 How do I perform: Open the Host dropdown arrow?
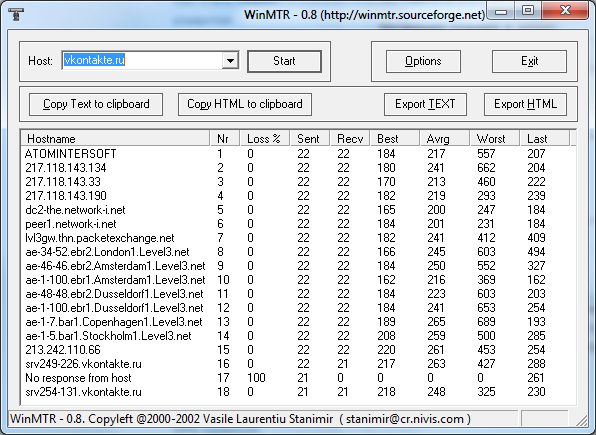coord(230,60)
